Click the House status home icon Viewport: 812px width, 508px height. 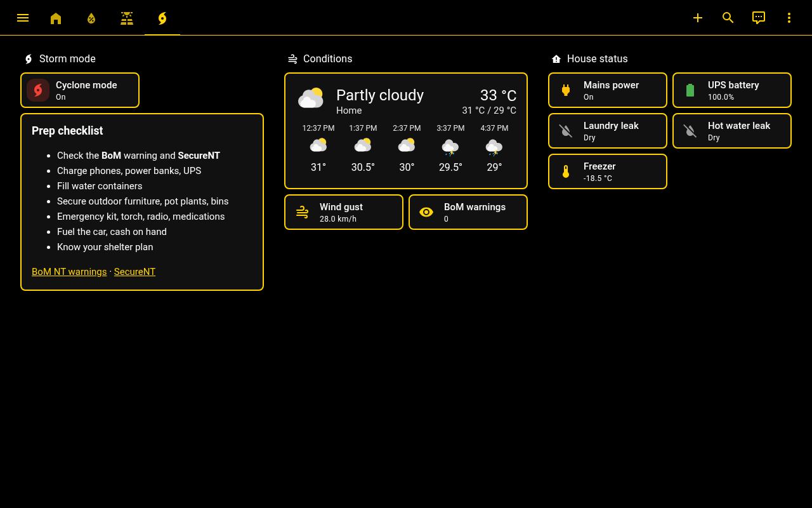[556, 59]
